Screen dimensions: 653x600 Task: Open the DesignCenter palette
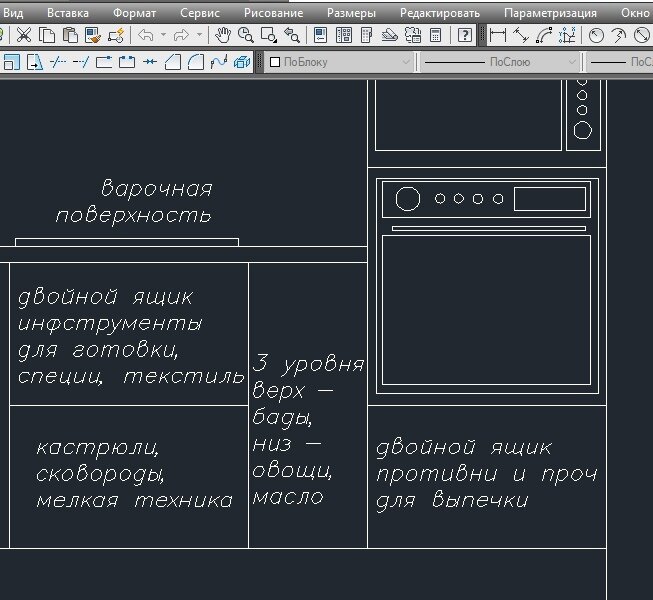(x=344, y=35)
